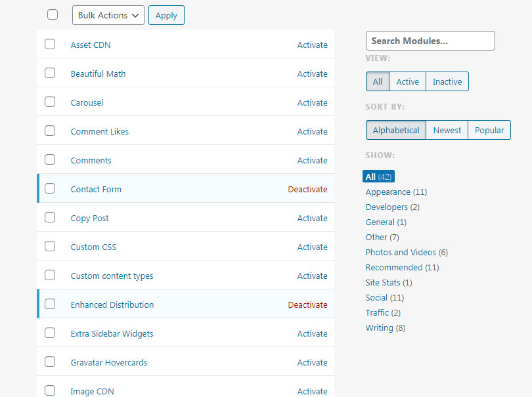Image resolution: width=532 pixels, height=397 pixels.
Task: Check the Image CDN checkbox
Action: tap(50, 390)
